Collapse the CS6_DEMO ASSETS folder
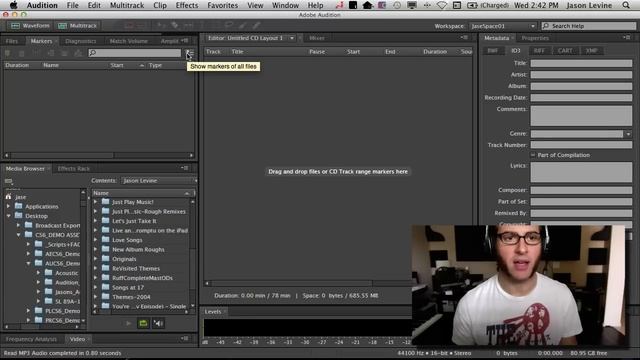Viewport: 640px width, 360px height. tap(18, 235)
